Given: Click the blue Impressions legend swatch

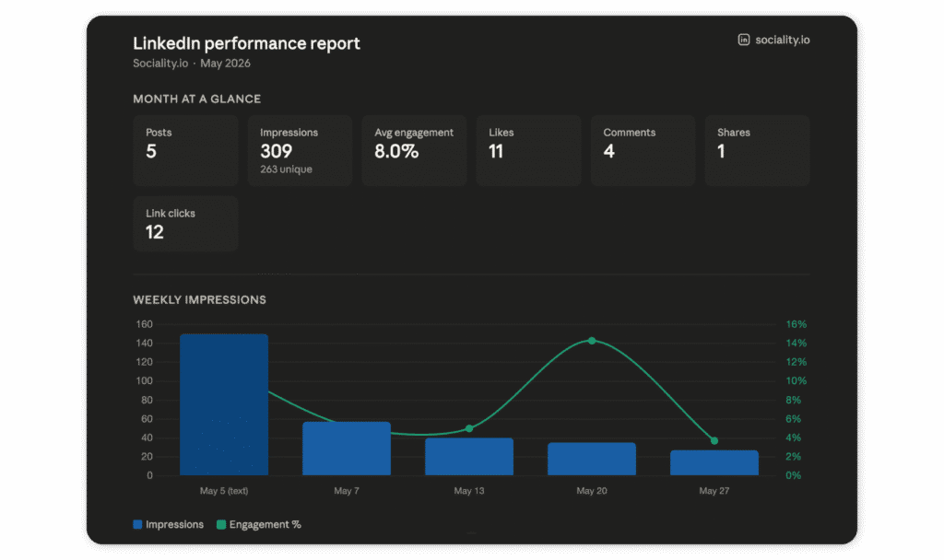Looking at the screenshot, I should pyautogui.click(x=137, y=524).
